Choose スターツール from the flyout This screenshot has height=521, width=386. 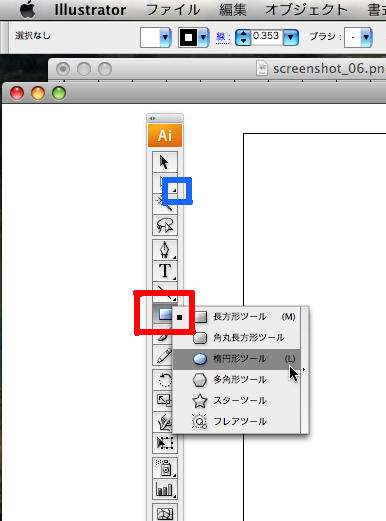pos(237,401)
